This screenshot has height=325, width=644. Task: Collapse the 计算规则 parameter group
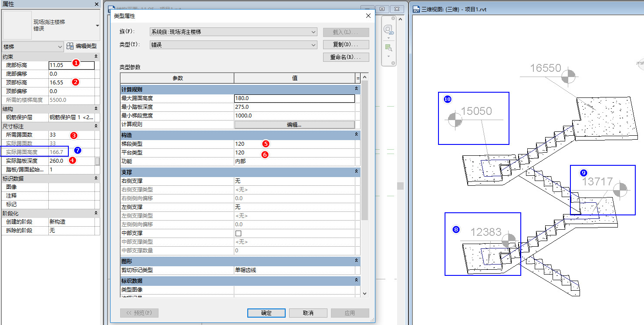point(356,89)
